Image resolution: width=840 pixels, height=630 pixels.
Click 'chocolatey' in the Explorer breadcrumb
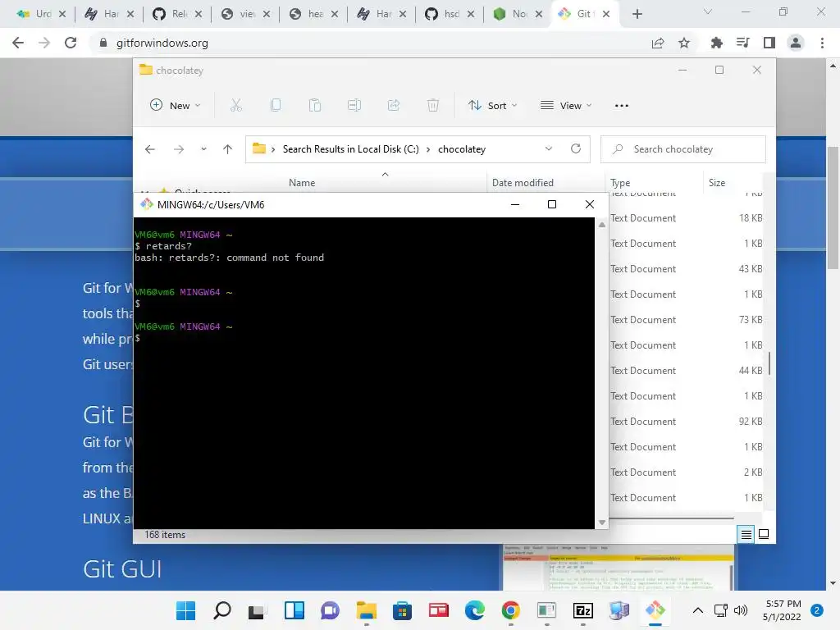pyautogui.click(x=462, y=149)
